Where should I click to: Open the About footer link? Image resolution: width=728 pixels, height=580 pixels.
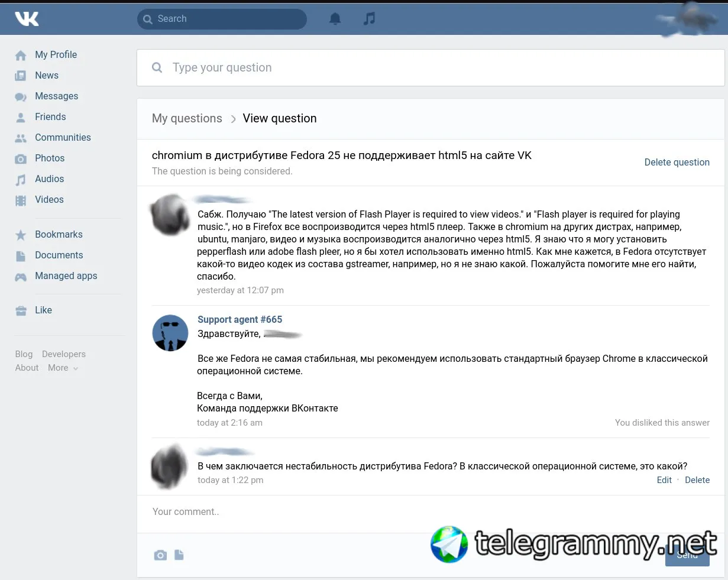(x=27, y=368)
